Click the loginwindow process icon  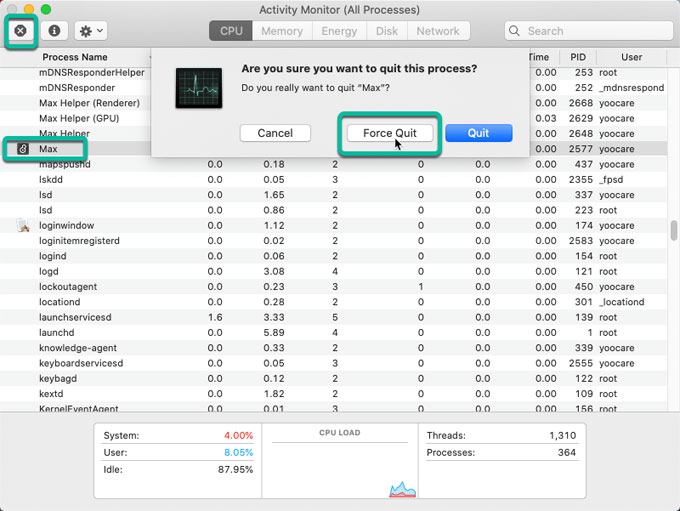(23, 226)
